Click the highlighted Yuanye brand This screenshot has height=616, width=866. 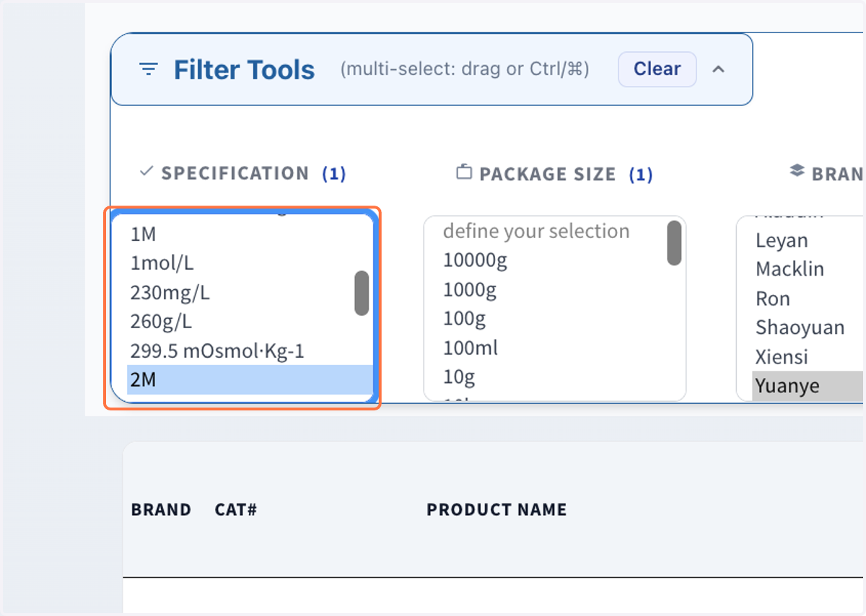(808, 386)
